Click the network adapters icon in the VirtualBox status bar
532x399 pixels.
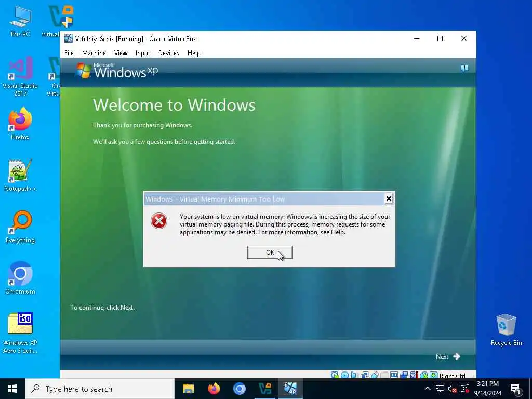pos(364,375)
